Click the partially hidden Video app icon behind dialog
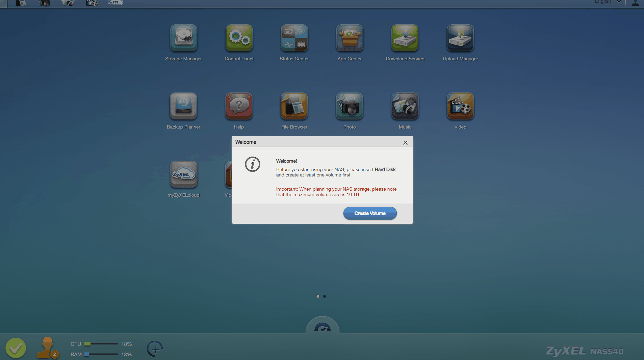Viewport: 644px width, 360px height. pyautogui.click(x=229, y=174)
